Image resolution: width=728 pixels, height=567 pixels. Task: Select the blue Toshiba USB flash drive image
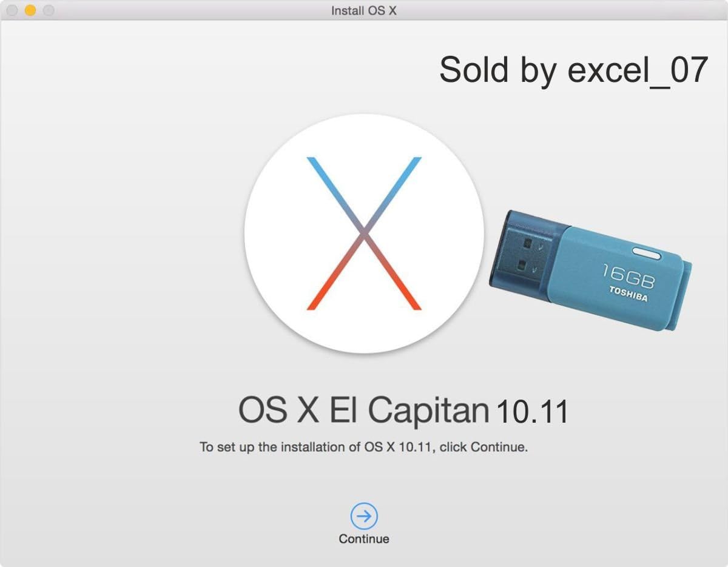[x=591, y=270]
